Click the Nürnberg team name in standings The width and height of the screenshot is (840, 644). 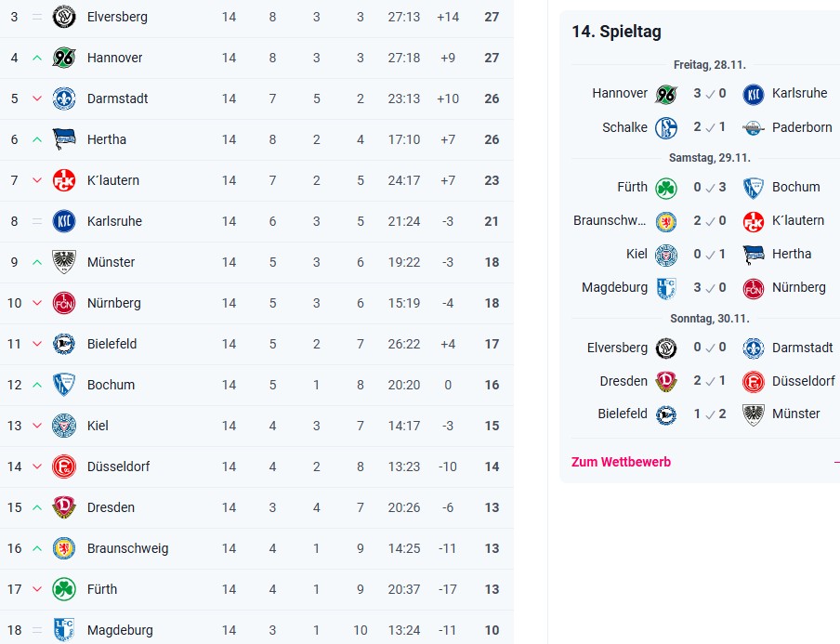113,303
